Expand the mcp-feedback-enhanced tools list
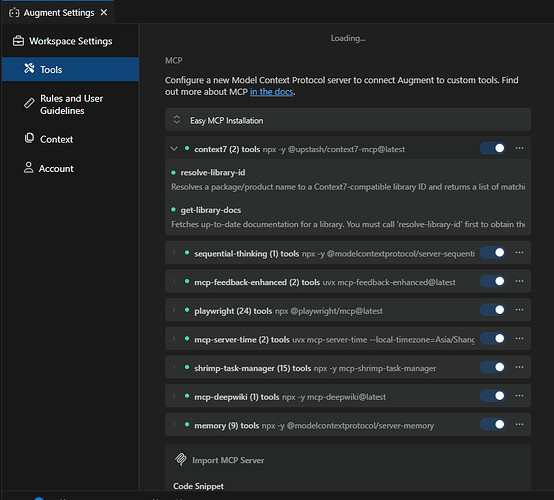This screenshot has height=500, width=554. coord(174,281)
